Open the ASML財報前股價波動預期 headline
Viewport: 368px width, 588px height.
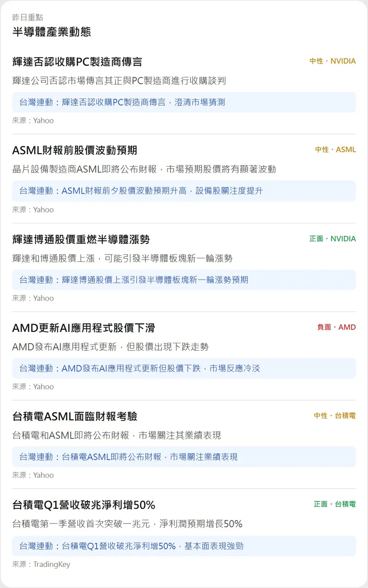tap(75, 150)
